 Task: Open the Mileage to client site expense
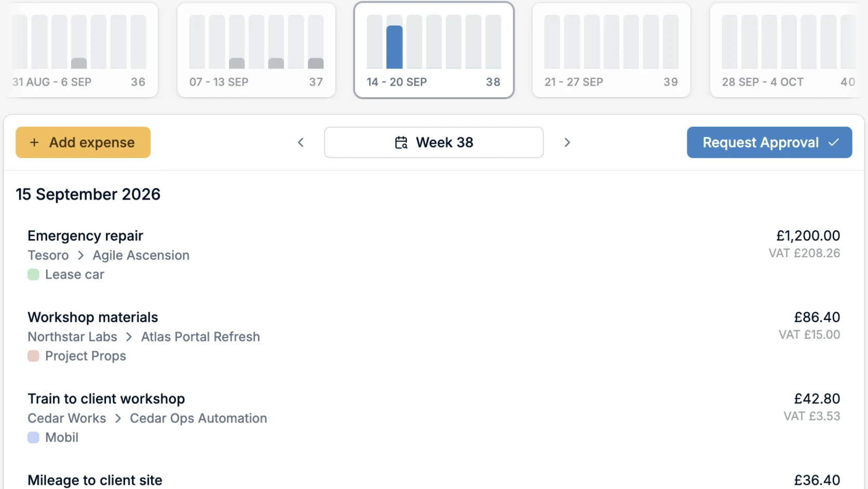434,480
